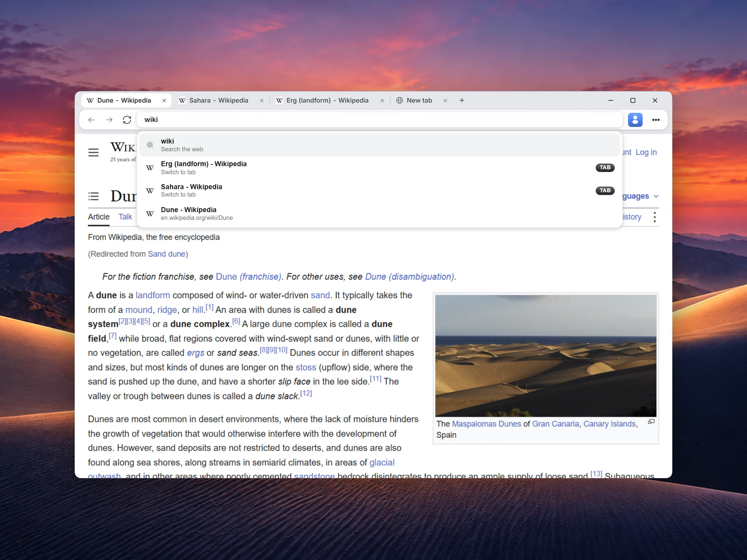Close the Dune - Wikipedia tab
Viewport: 747px width, 560px height.
click(x=164, y=101)
